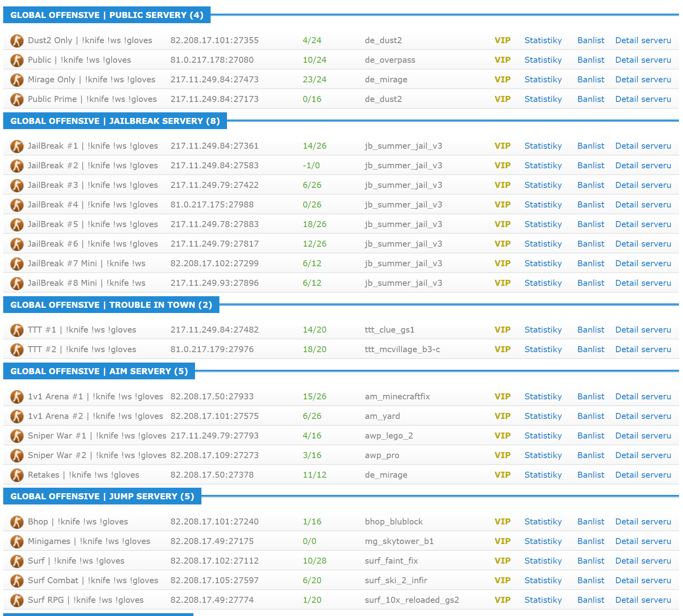Click the CS:GO icon beside Dust2 Only server
Viewport: 683px width, 616px height.
coord(17,41)
